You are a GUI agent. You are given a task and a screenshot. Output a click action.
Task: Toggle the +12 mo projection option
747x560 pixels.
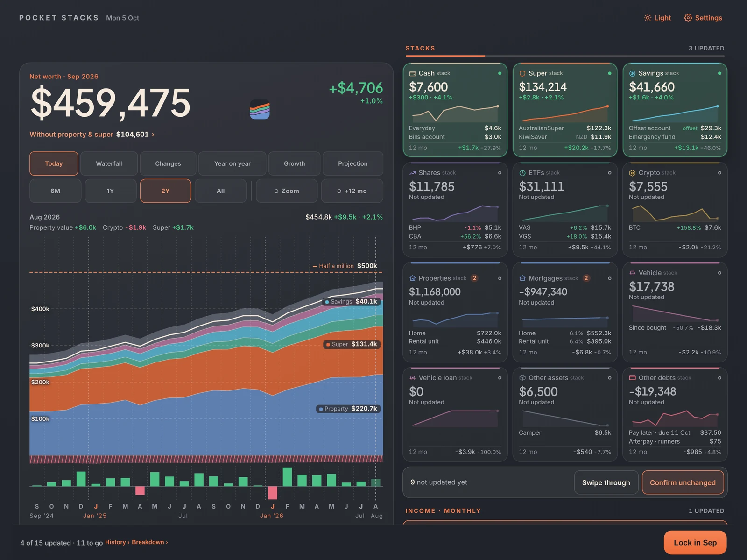pyautogui.click(x=352, y=191)
